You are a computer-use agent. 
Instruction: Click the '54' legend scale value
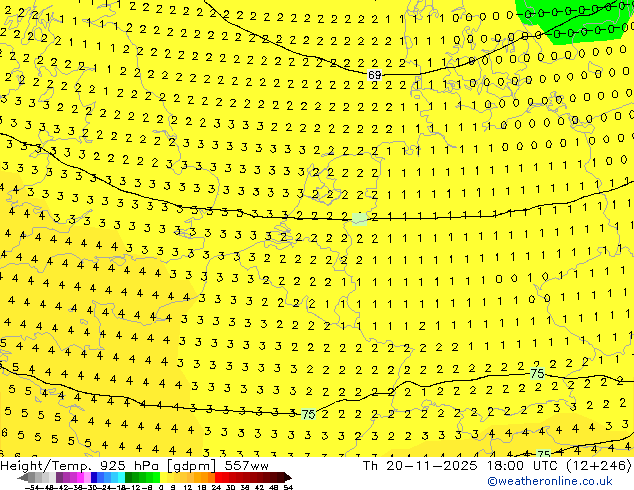[288, 487]
